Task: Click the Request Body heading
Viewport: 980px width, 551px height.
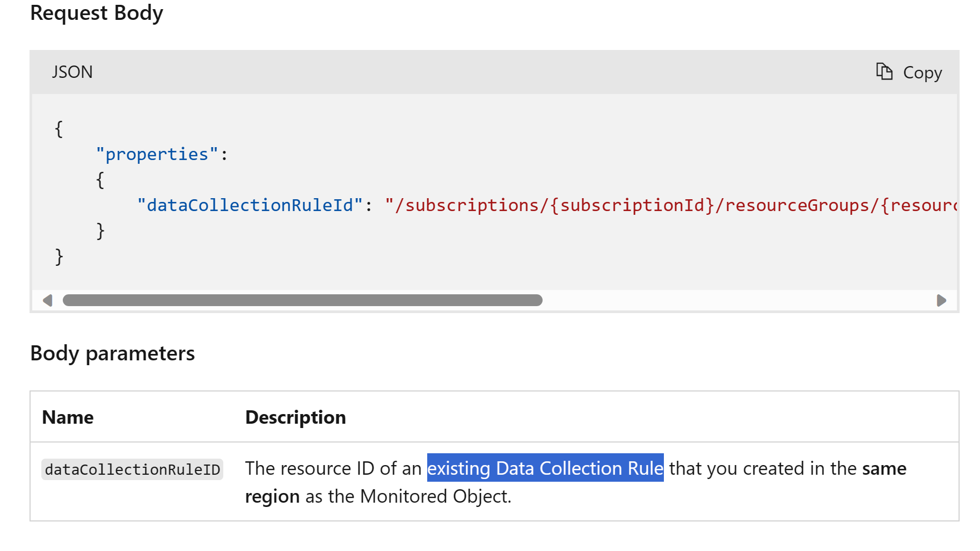Action: (x=97, y=13)
